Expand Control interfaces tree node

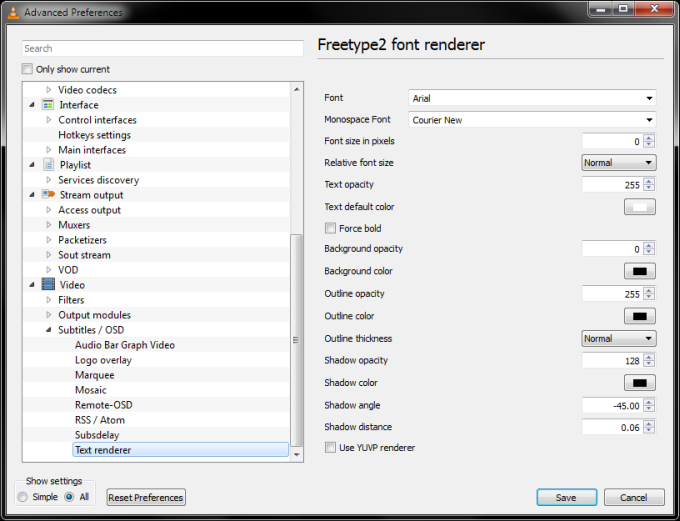(x=49, y=120)
